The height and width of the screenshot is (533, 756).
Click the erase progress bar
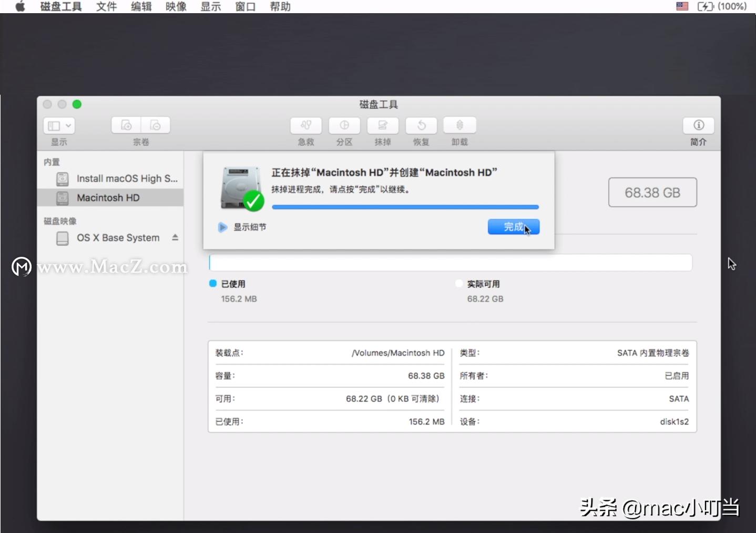(405, 207)
